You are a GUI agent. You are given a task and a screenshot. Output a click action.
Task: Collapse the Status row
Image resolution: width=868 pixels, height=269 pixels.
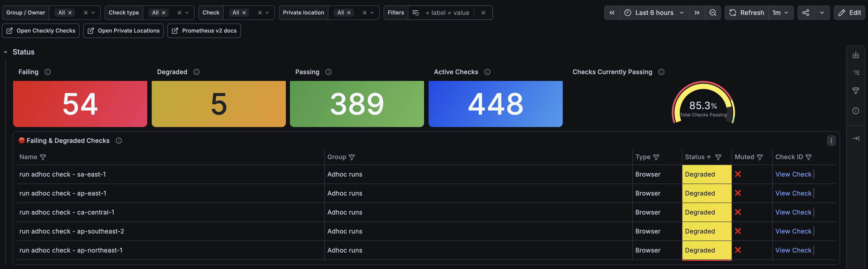[5, 52]
